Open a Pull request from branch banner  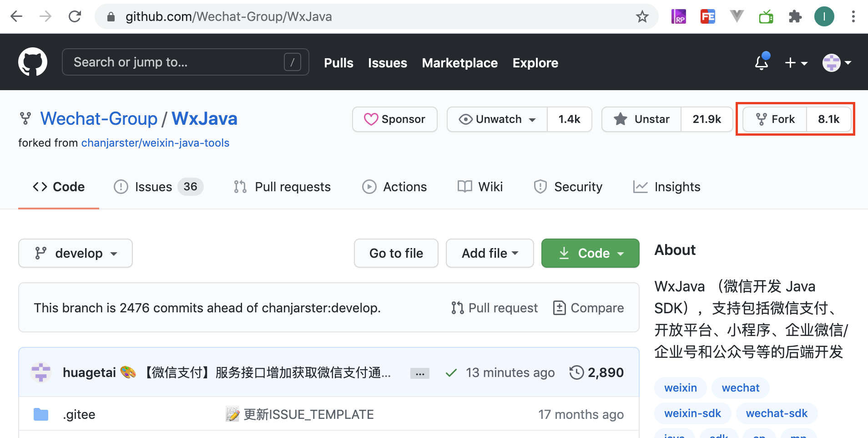(495, 308)
